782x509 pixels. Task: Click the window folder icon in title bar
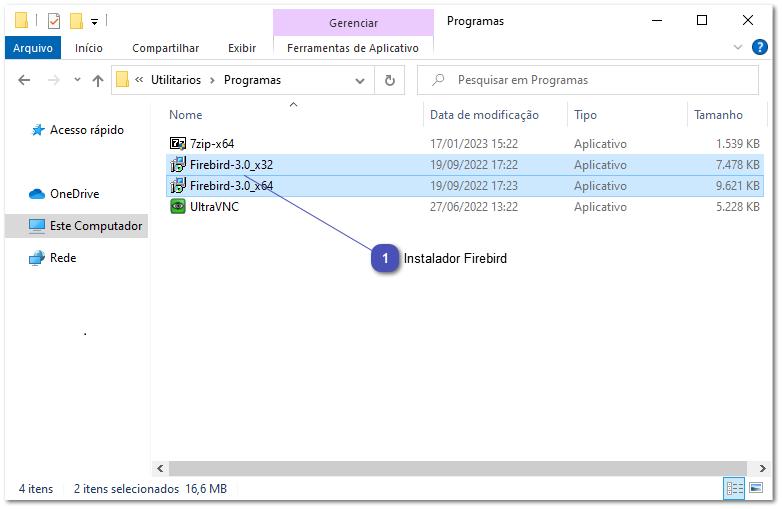tap(21, 20)
